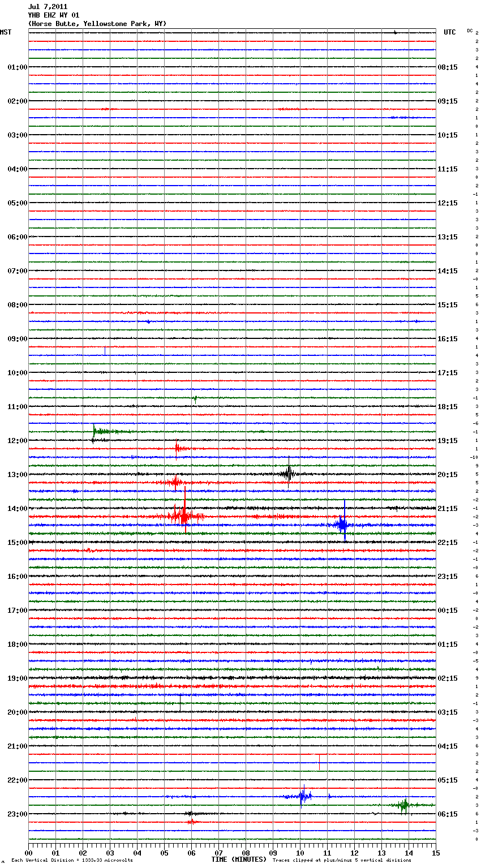Image resolution: width=481 pixels, height=868 pixels.
Task: Select the 06:00 MST hour label
Action: [17, 237]
